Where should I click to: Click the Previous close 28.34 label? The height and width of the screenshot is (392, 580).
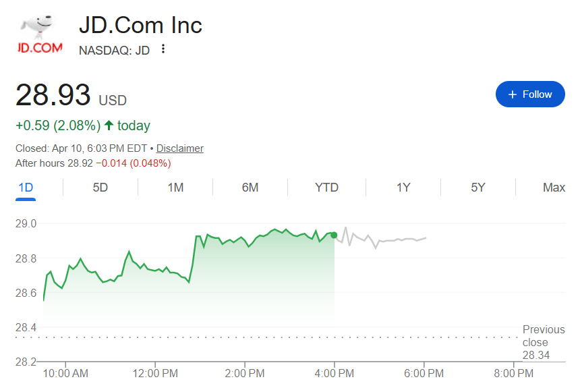pyautogui.click(x=544, y=342)
